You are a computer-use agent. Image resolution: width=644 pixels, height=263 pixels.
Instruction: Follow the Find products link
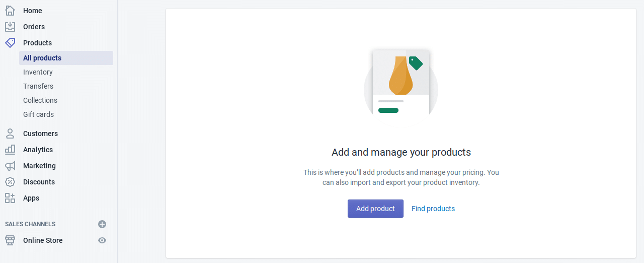coord(433,209)
